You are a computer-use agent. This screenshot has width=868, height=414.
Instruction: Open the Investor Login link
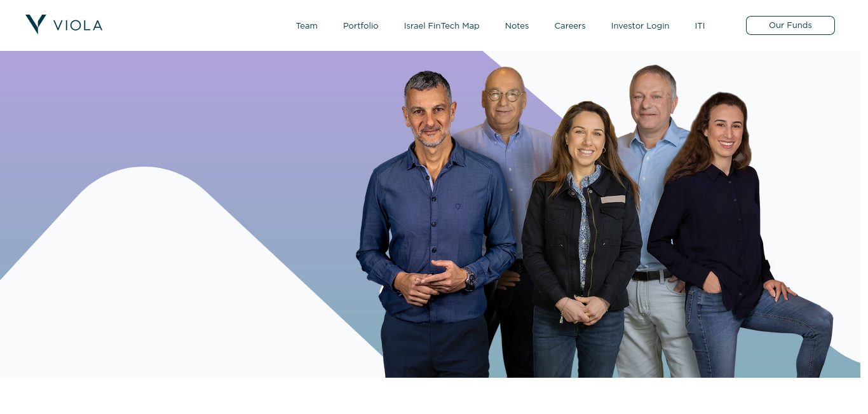640,25
